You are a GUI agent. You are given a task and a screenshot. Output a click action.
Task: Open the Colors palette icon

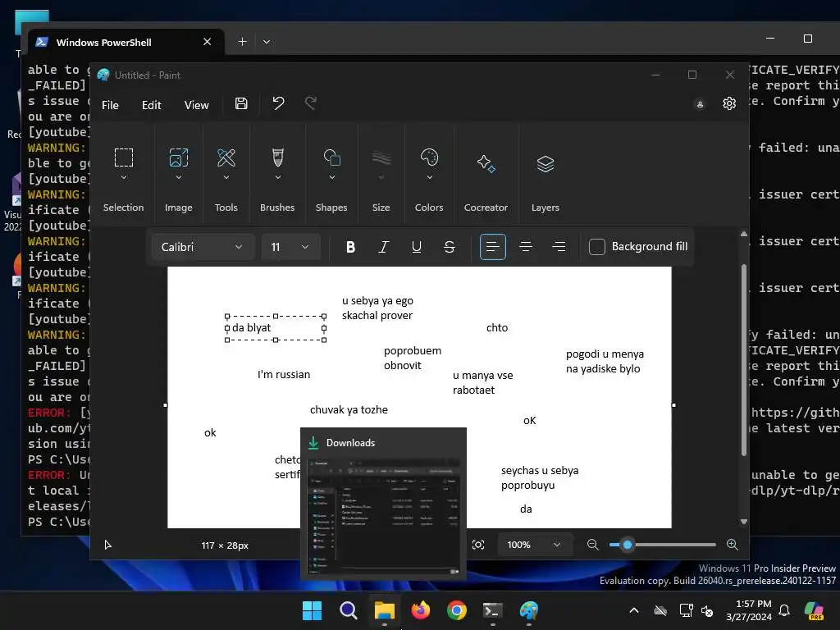point(429,157)
